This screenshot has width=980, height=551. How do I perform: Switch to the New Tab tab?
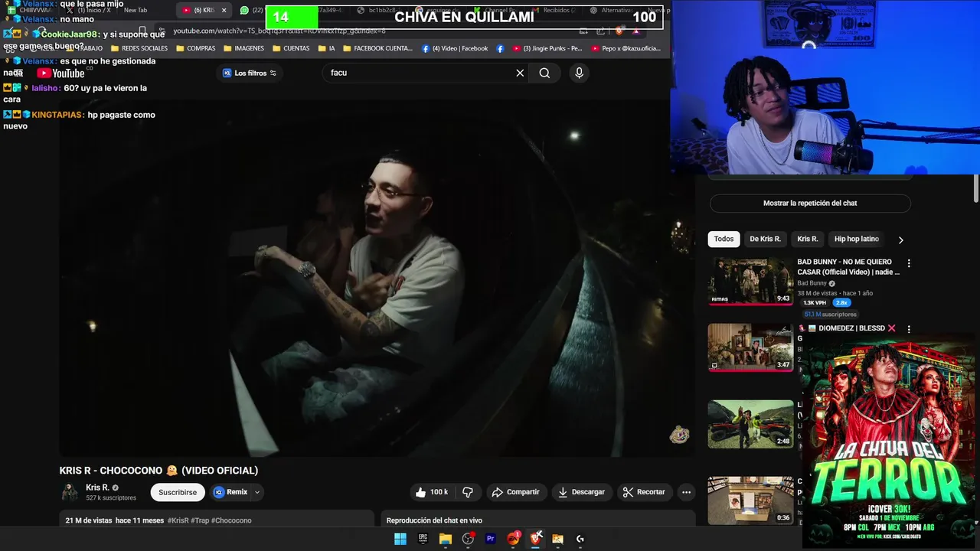(136, 10)
